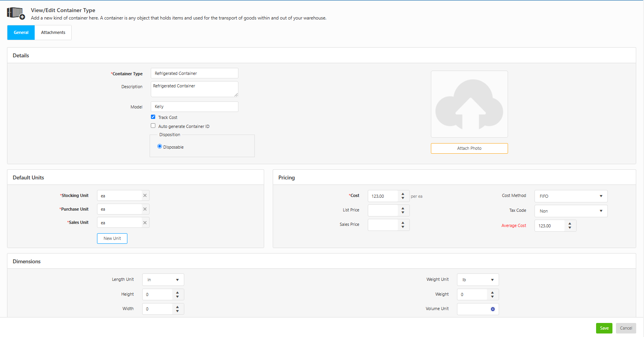Uncheck the Track Cost checkbox
The image size is (644, 337).
coord(153,117)
